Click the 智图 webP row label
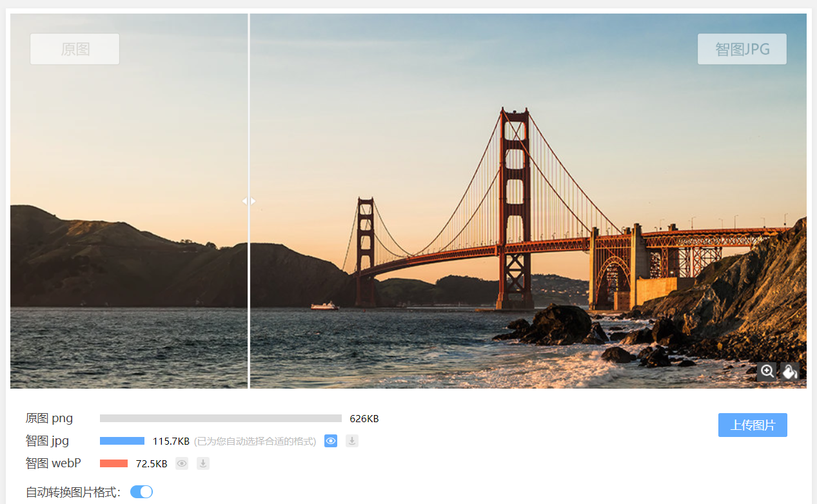The image size is (817, 504). [x=54, y=463]
